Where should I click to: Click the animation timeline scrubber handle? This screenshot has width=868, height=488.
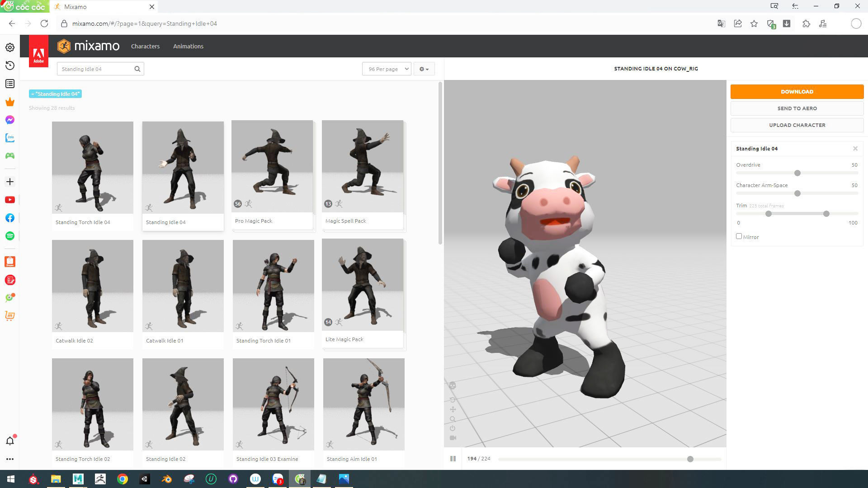click(690, 459)
